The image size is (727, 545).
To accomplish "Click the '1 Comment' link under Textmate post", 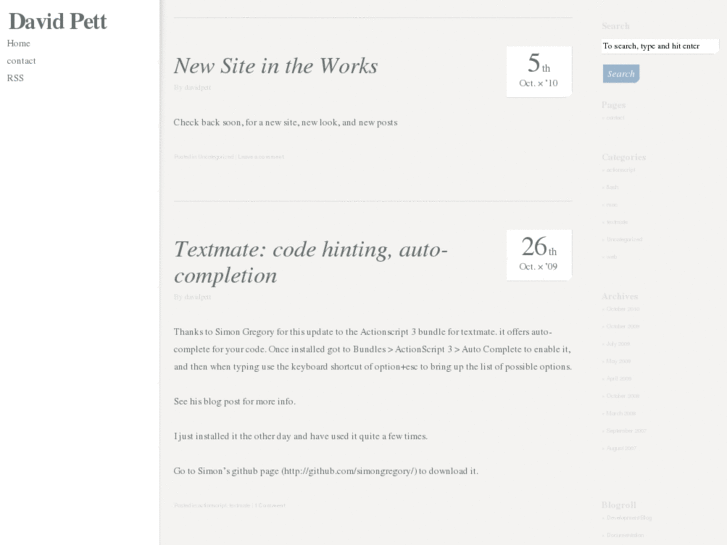I will [270, 505].
